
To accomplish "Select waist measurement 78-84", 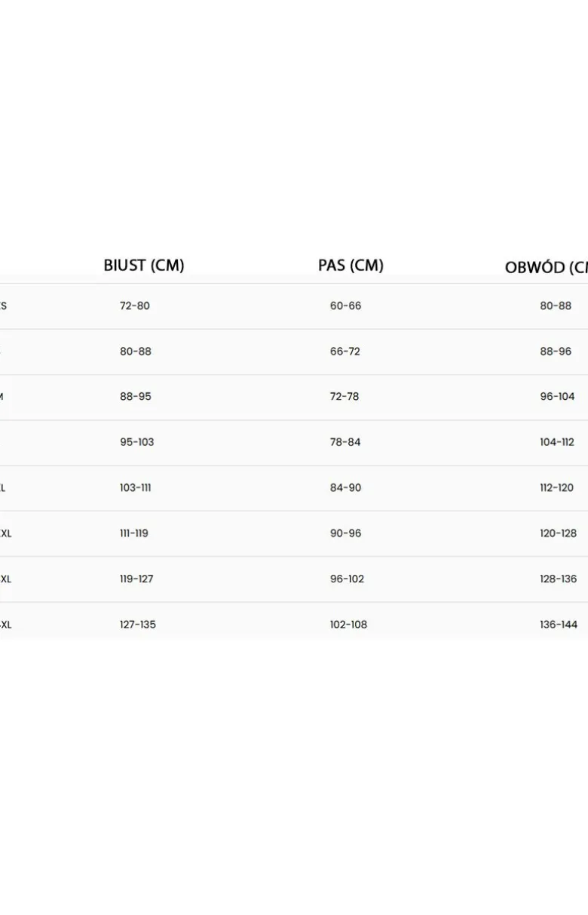I will click(x=345, y=442).
